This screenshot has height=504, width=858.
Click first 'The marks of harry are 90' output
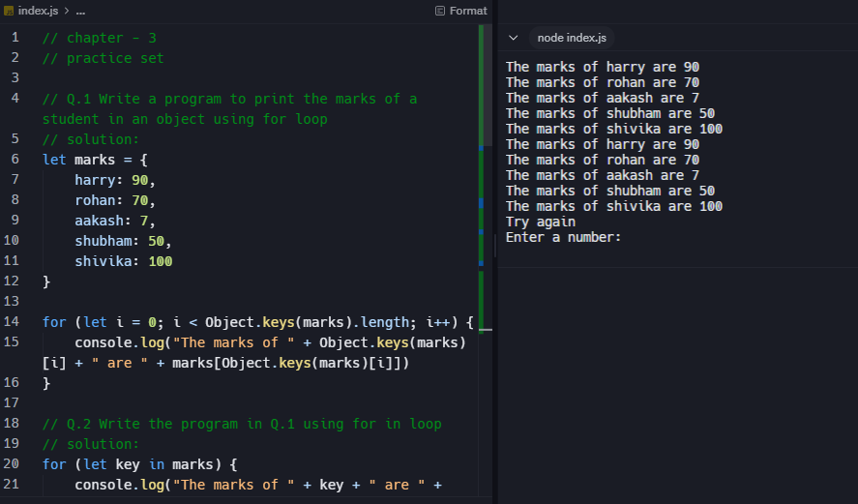tap(603, 67)
